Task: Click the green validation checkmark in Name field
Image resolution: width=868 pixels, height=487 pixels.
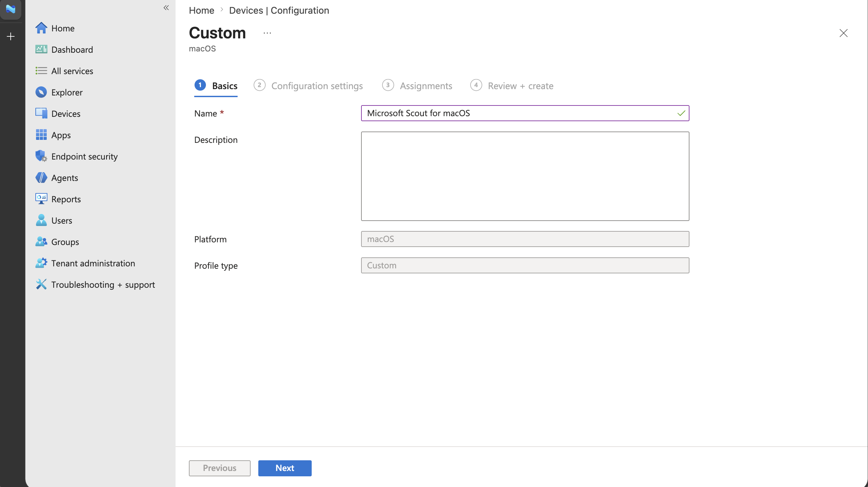Action: tap(681, 113)
